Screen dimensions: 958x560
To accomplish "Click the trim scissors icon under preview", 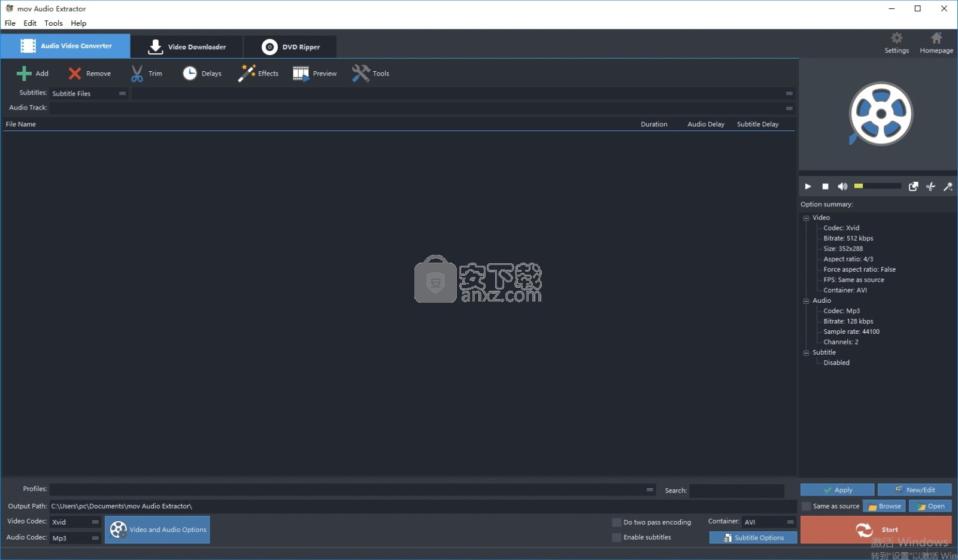I will click(930, 187).
